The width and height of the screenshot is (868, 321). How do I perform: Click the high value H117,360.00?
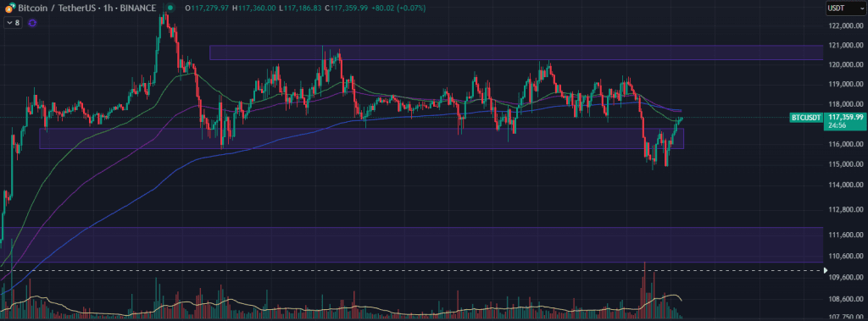[254, 8]
